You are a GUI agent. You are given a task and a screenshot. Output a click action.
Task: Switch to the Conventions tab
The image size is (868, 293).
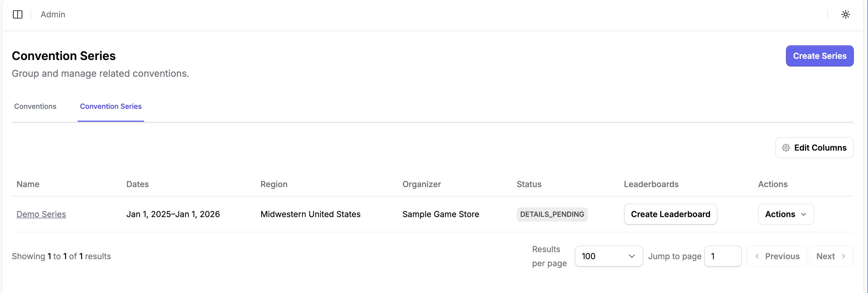[x=35, y=106]
